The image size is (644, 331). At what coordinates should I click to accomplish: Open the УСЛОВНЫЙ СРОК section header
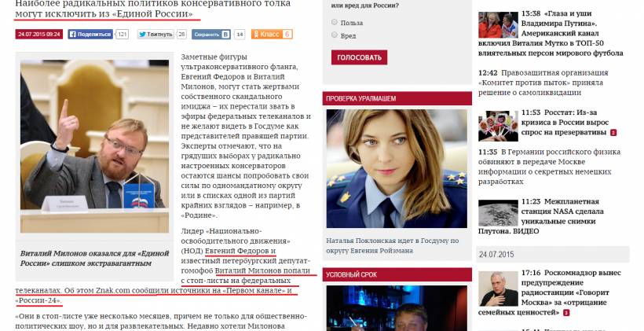[x=397, y=274]
